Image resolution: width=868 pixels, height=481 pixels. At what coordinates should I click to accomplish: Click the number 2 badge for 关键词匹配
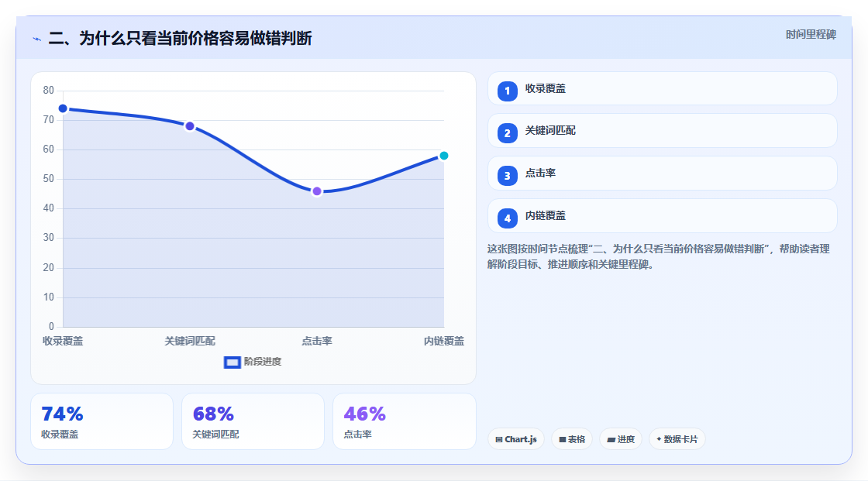coord(507,133)
